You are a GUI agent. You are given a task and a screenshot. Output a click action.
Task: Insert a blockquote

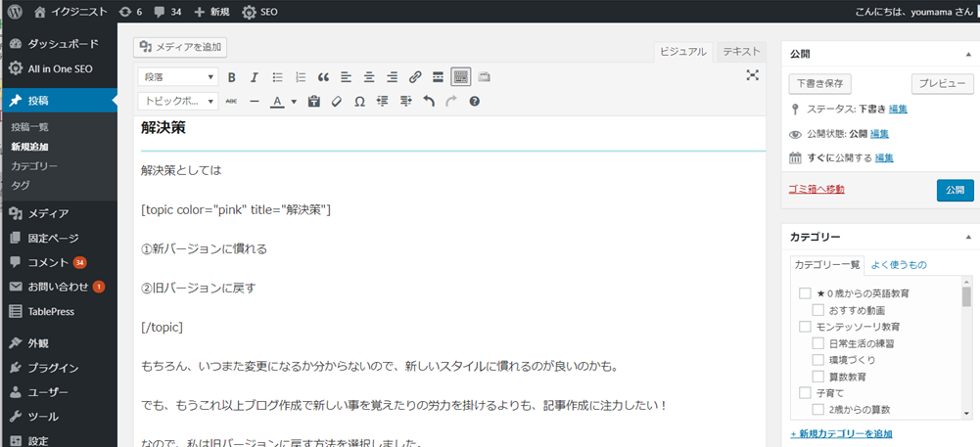point(322,77)
